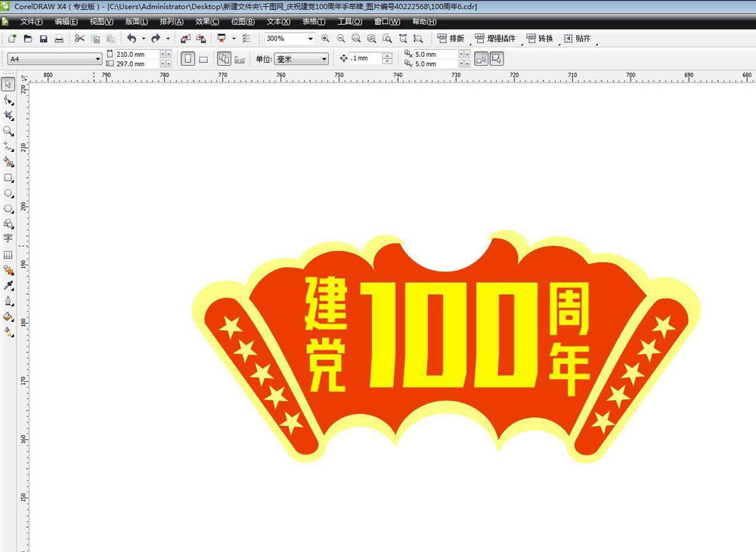
Task: Switch page to landscape orientation
Action: (x=203, y=59)
